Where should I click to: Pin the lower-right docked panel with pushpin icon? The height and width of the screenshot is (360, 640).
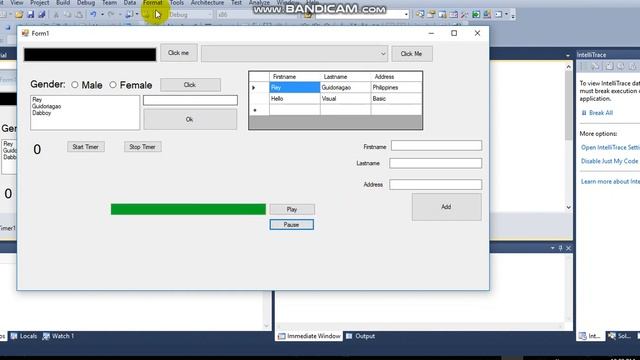point(560,248)
